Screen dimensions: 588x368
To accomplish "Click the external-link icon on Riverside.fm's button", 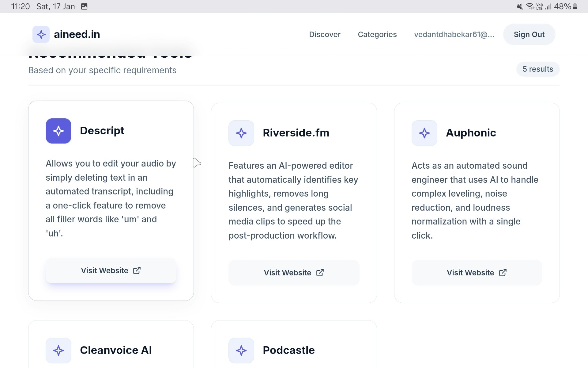I will [320, 273].
